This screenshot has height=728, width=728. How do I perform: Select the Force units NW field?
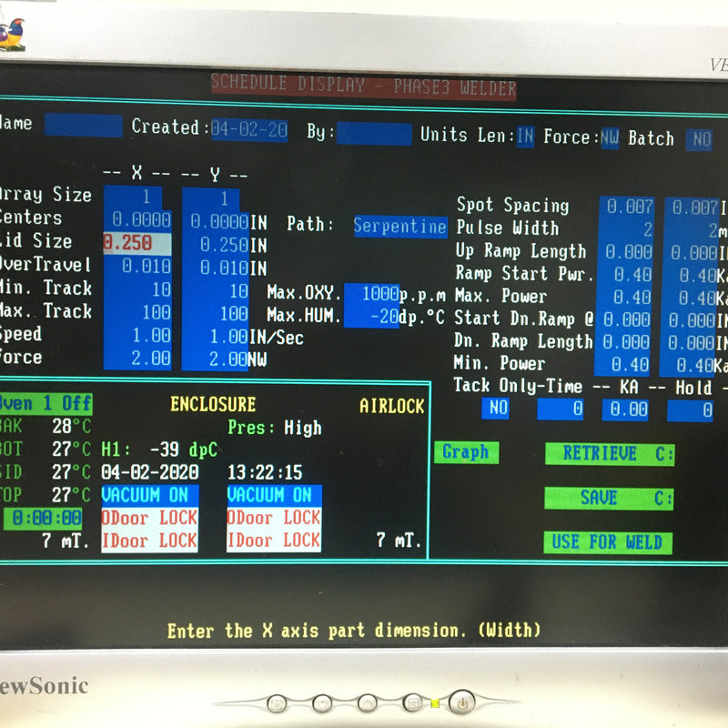point(610,138)
